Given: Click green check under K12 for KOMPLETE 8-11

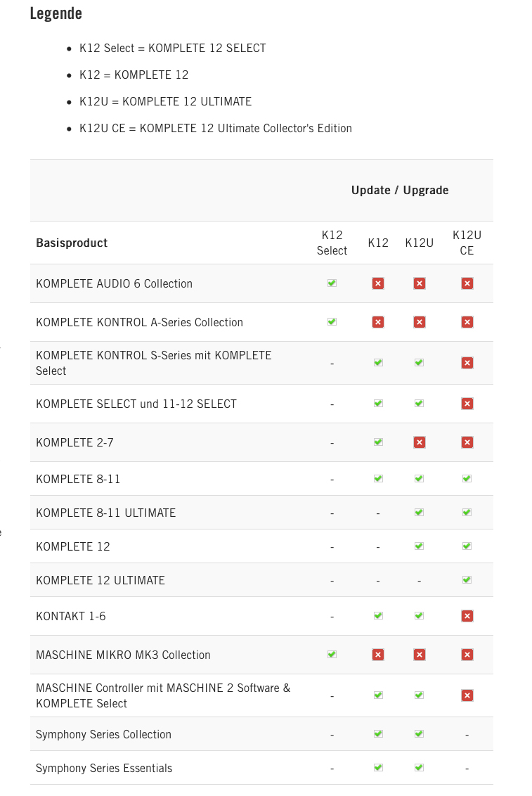Looking at the screenshot, I should click(378, 479).
